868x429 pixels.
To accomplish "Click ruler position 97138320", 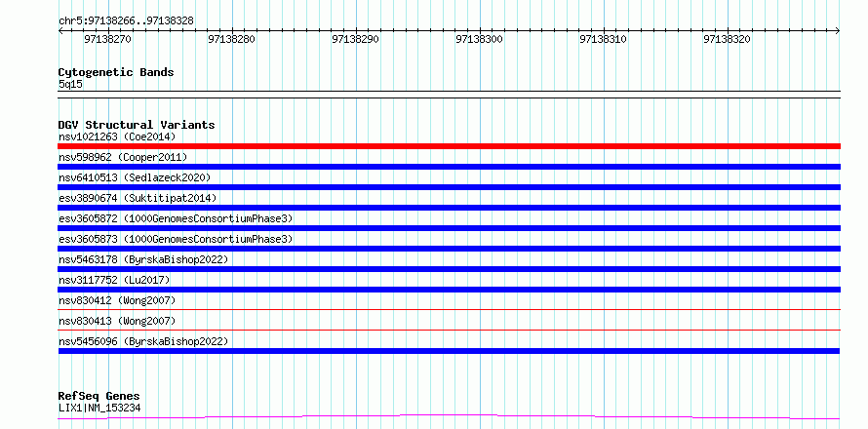I will click(x=728, y=39).
